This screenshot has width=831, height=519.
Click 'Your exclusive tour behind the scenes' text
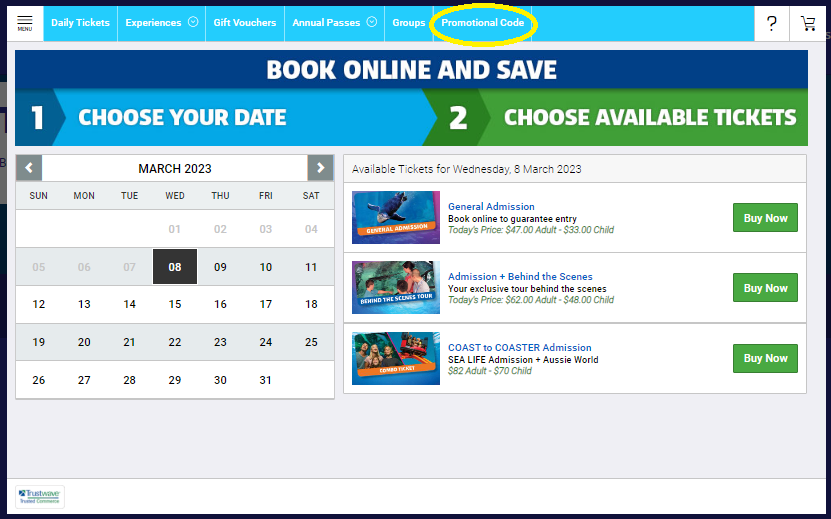tap(527, 289)
